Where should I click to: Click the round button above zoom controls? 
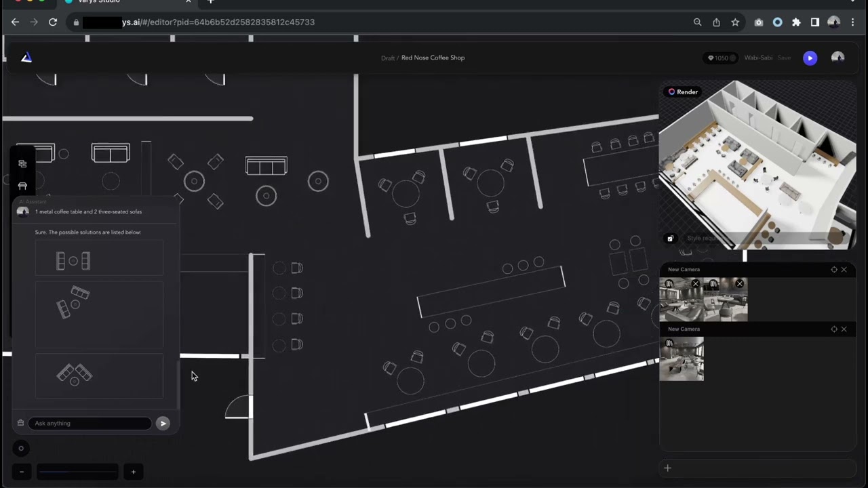21,448
